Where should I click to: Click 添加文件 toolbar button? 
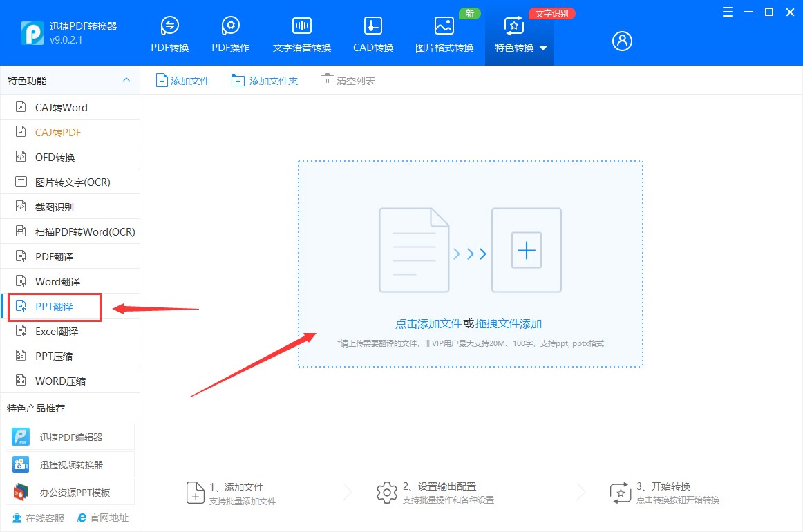pos(183,80)
